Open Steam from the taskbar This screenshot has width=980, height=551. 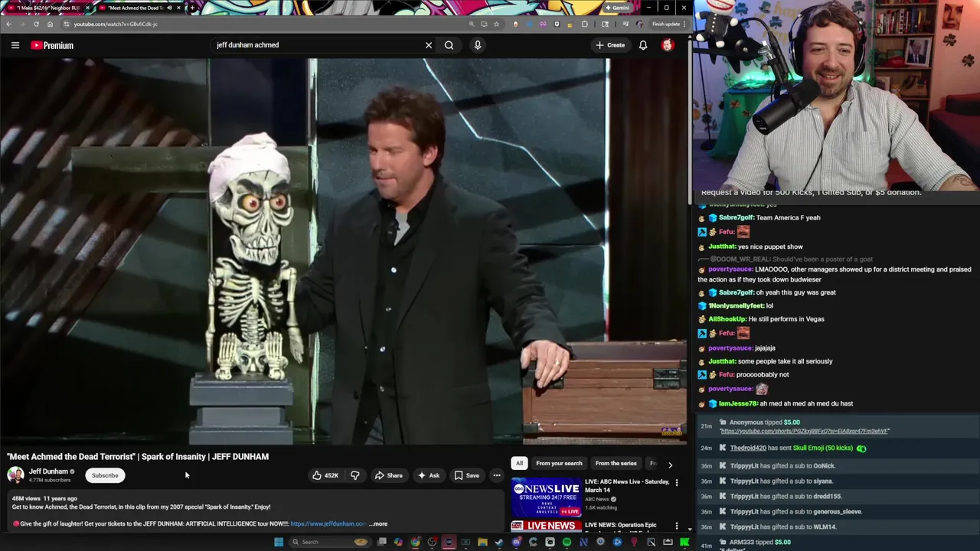[x=499, y=542]
